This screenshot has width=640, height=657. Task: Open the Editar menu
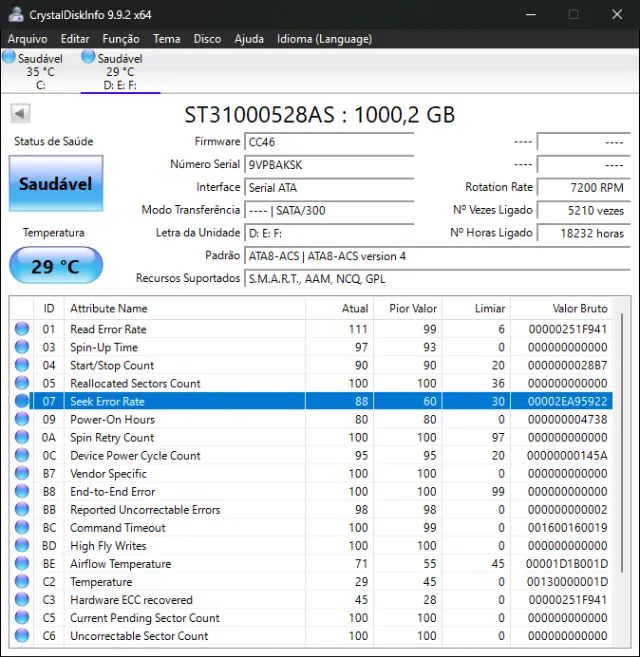(x=75, y=39)
